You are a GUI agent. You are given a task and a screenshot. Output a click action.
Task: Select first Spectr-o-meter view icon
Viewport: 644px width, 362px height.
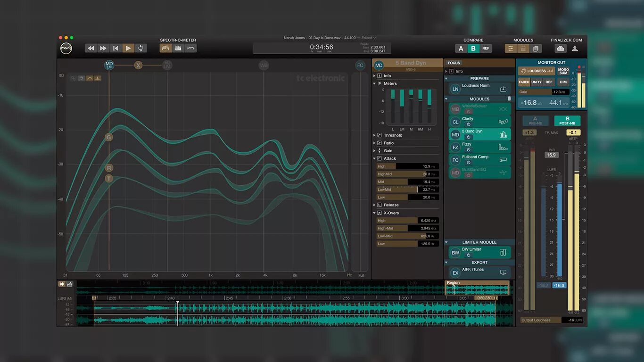tap(165, 48)
